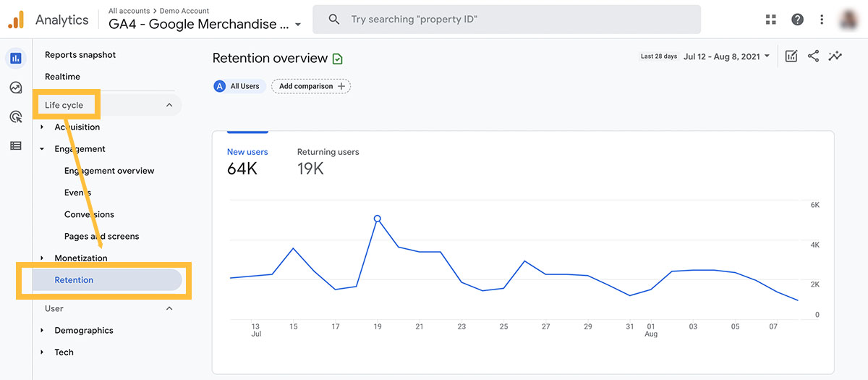Click the Google Analytics logo
Viewport: 868px width, 380px height.
click(x=16, y=20)
